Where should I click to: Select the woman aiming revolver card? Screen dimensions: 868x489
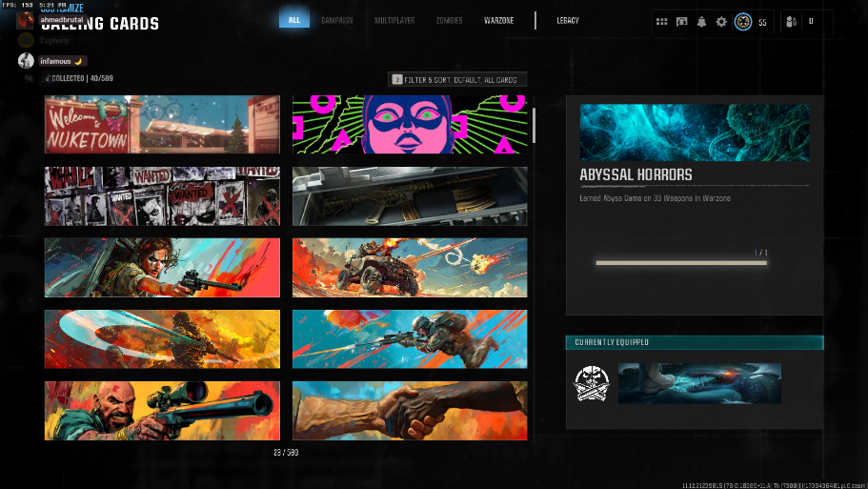tap(162, 268)
